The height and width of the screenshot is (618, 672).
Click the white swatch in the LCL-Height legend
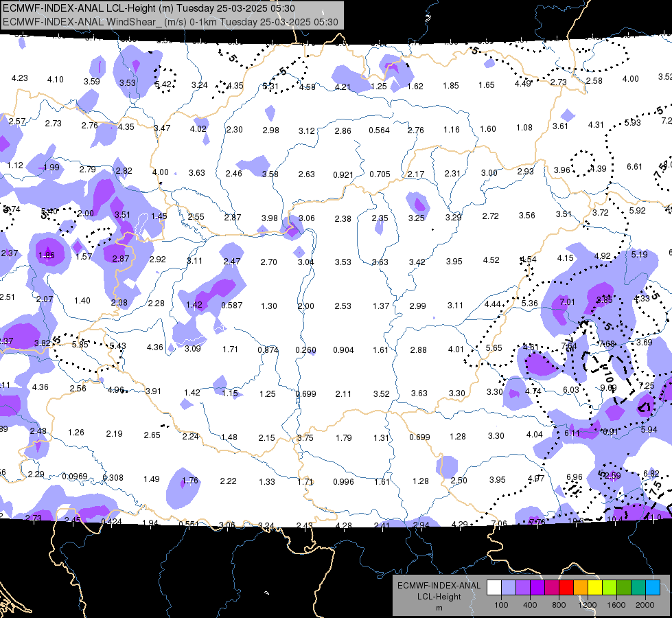(x=494, y=588)
